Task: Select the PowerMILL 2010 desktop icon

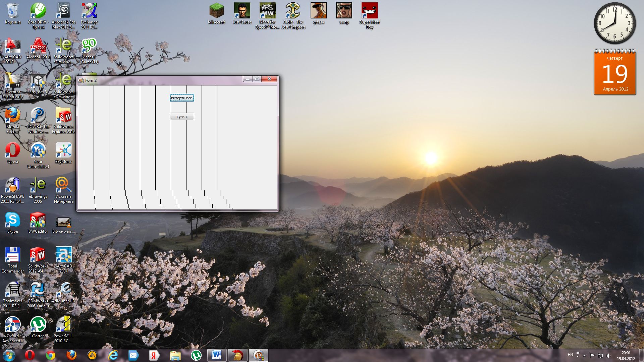Action: [x=63, y=329]
